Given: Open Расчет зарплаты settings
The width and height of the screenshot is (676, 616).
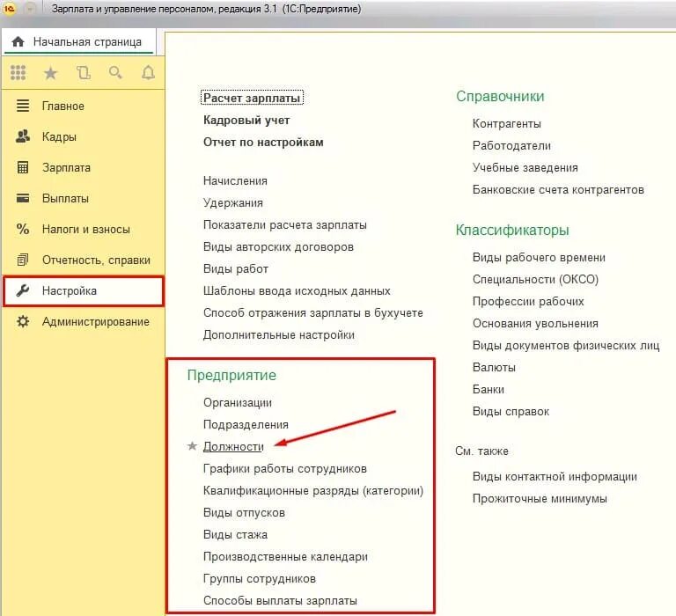Looking at the screenshot, I should coord(252,98).
